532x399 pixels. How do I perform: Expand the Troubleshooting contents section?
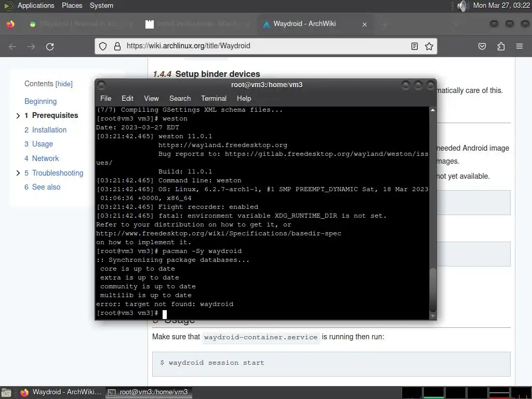coord(18,173)
